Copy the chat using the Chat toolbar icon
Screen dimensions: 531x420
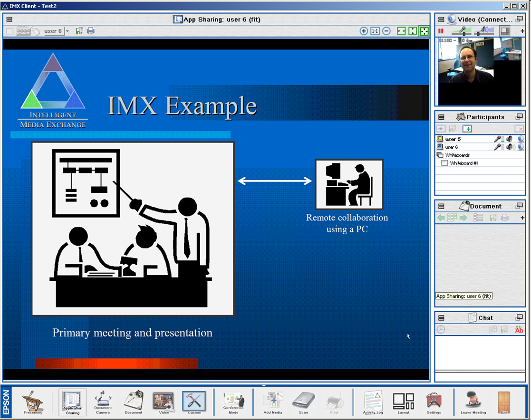click(493, 329)
